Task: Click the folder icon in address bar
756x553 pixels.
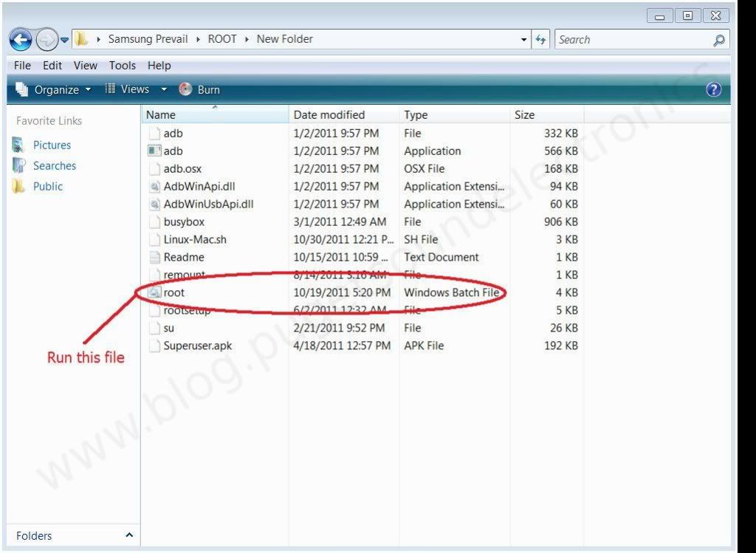Action: [81, 39]
